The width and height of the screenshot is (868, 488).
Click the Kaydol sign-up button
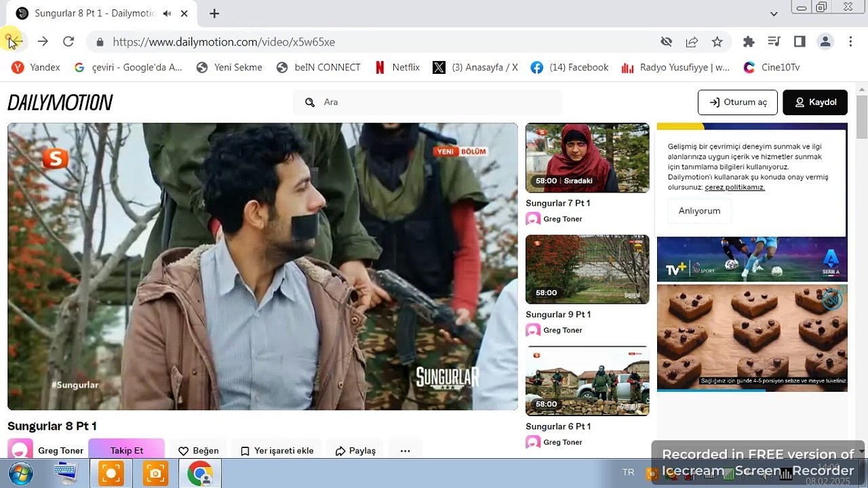(x=815, y=102)
